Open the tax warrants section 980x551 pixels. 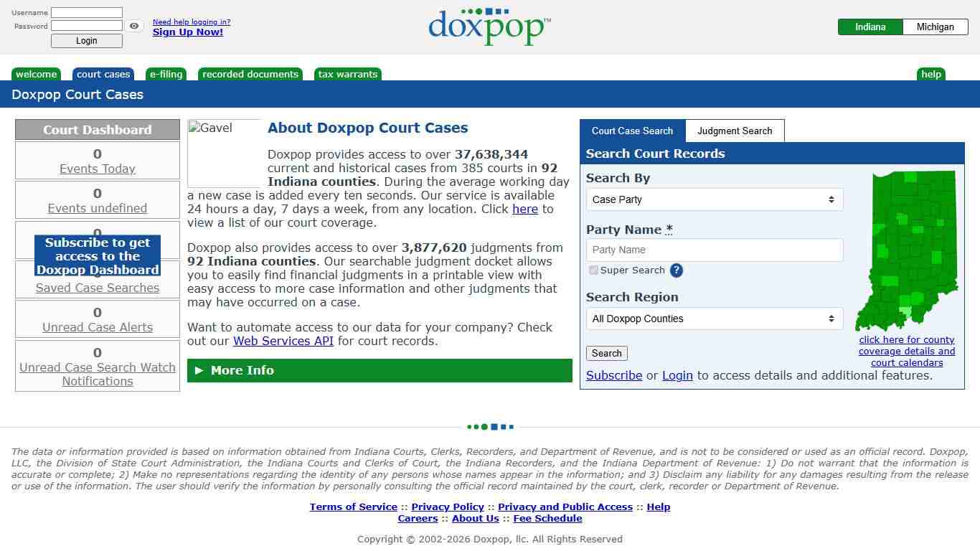coord(347,74)
